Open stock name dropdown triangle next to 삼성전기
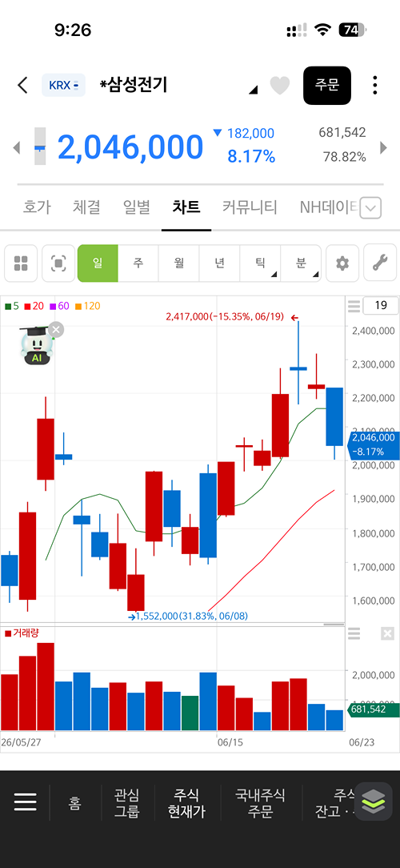This screenshot has width=400, height=868. pos(253,90)
